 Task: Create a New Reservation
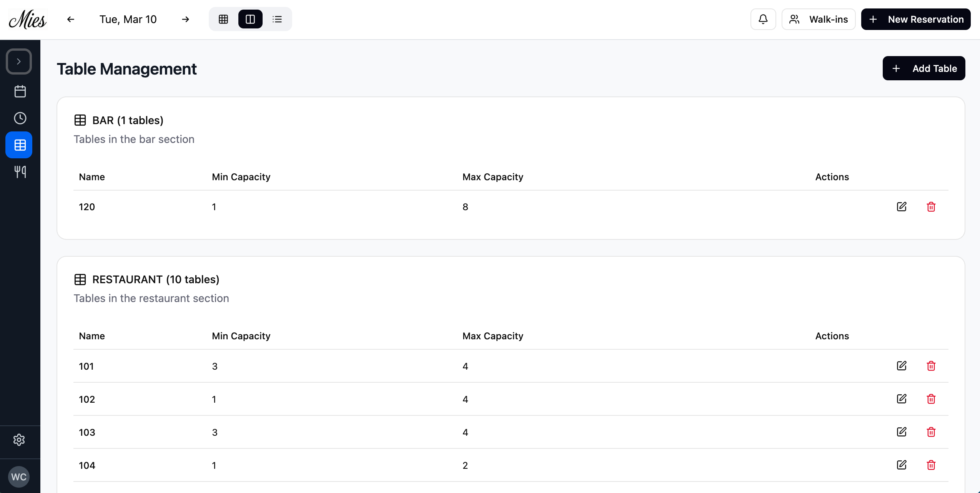coord(916,19)
